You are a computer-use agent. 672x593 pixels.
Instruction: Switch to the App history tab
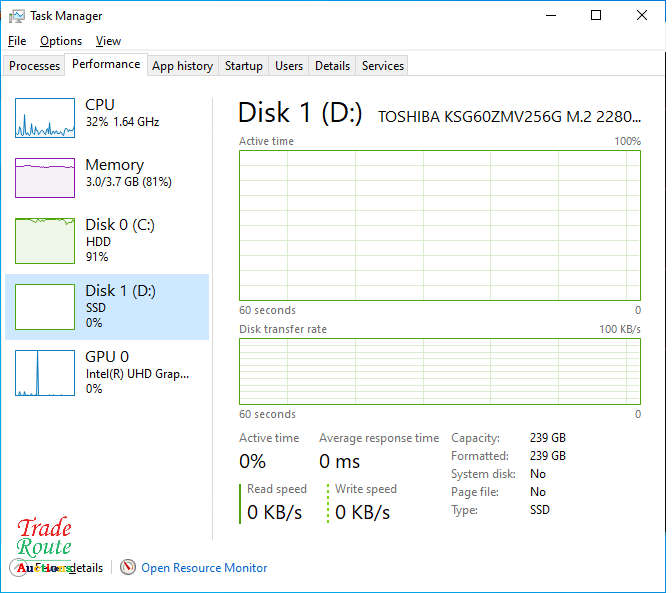click(182, 66)
